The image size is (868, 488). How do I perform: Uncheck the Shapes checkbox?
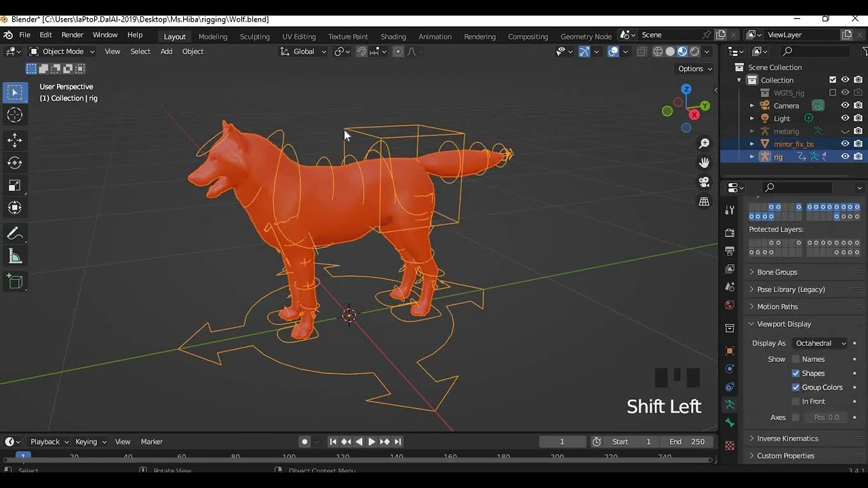796,373
